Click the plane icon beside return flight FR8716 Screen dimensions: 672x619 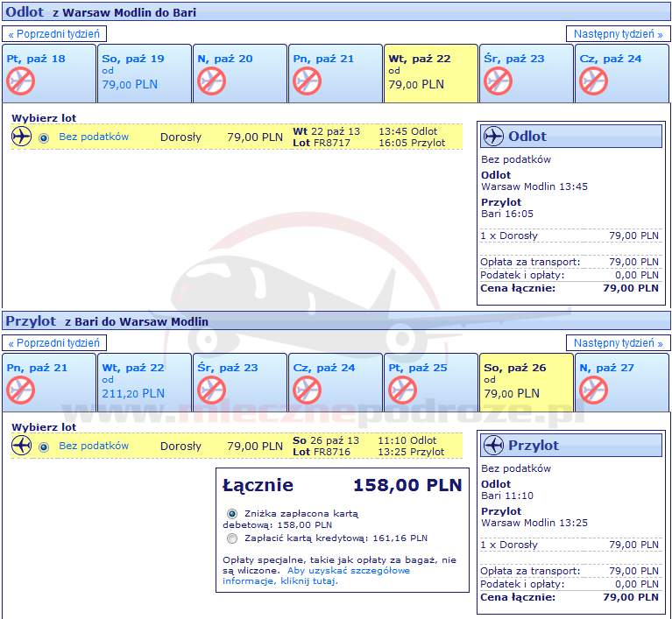pyautogui.click(x=22, y=446)
